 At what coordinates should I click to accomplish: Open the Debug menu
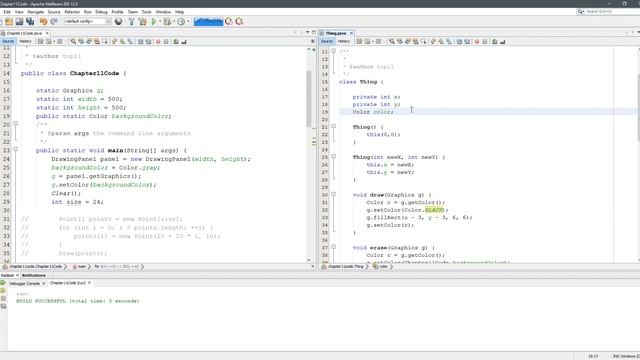click(x=101, y=12)
